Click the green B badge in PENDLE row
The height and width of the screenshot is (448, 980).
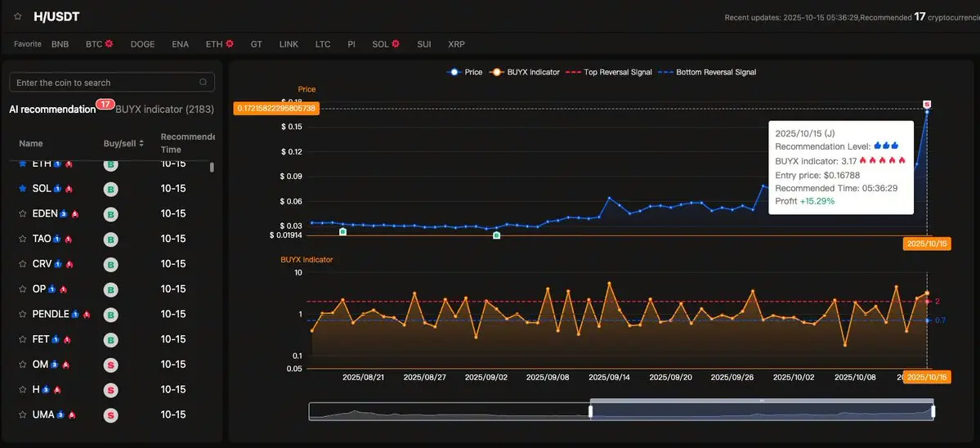(110, 315)
